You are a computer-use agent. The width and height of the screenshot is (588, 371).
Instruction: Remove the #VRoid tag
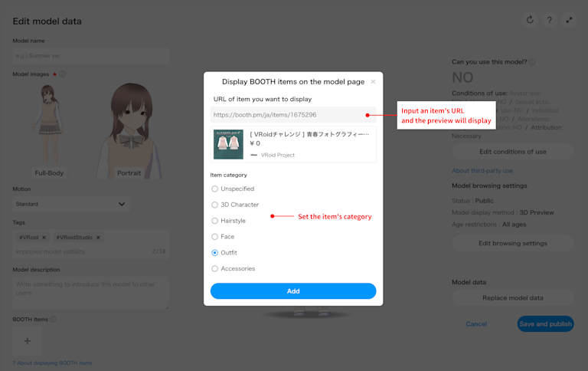pyautogui.click(x=44, y=238)
